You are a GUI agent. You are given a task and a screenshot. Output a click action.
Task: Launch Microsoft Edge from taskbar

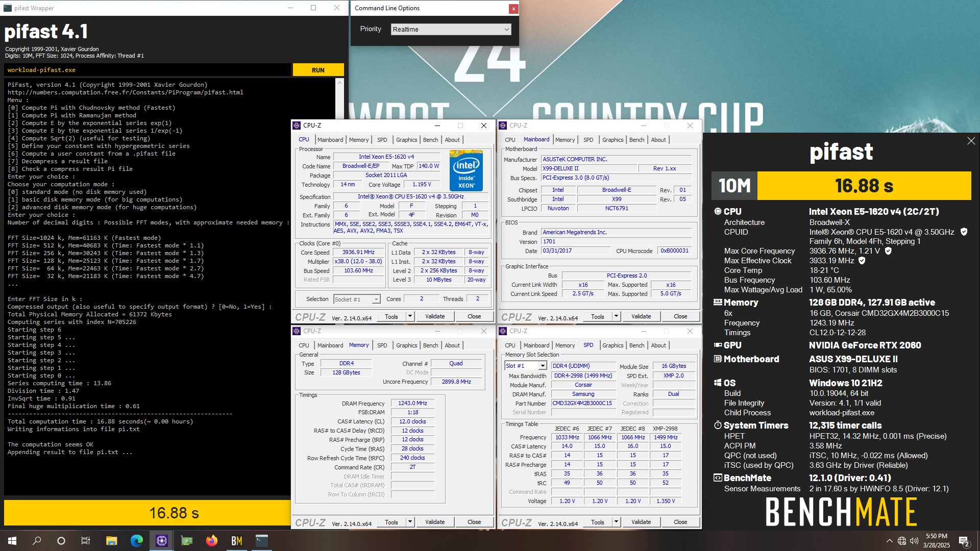[x=136, y=541]
